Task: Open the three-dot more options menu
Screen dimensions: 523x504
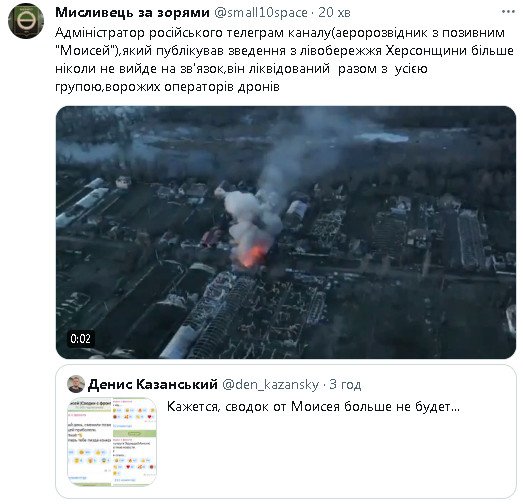Action: pos(508,11)
